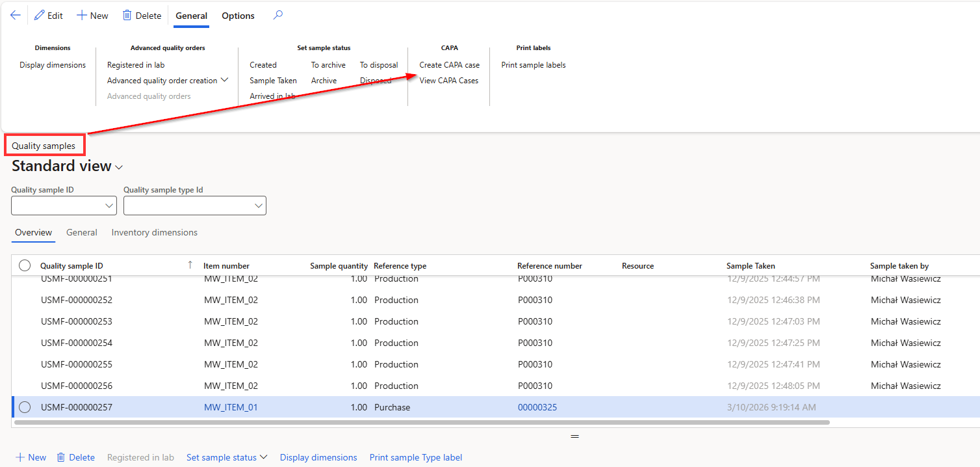The image size is (980, 467).
Task: Open the Inventory dimensions tab
Action: click(155, 232)
